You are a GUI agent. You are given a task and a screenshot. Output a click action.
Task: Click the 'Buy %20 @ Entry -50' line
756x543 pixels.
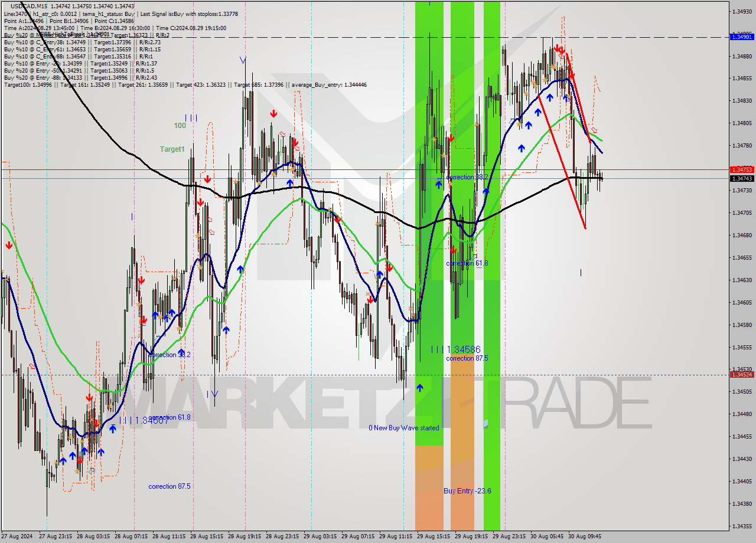(x=79, y=70)
